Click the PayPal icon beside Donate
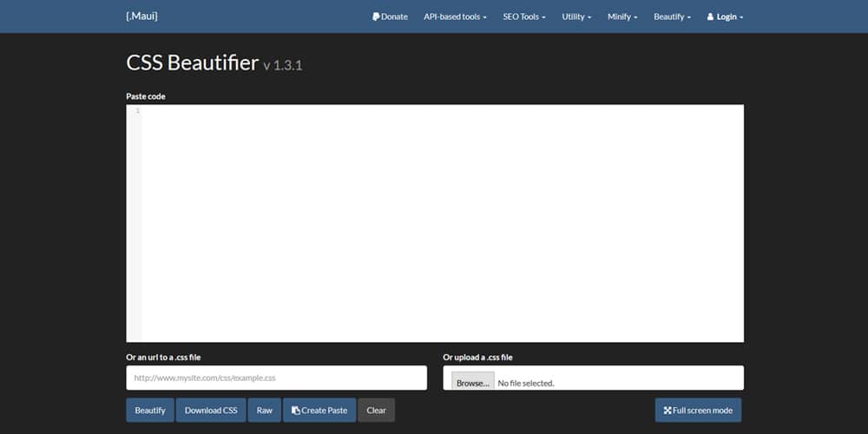This screenshot has height=434, width=868. [376, 16]
